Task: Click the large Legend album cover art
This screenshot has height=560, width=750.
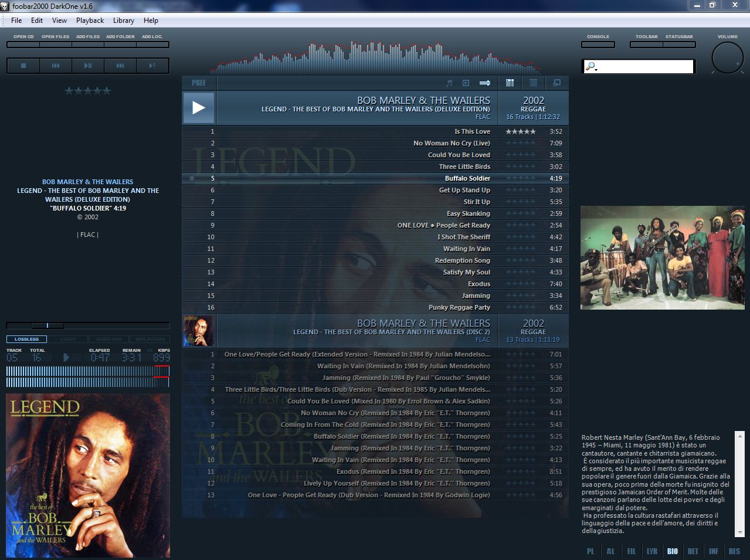Action: click(x=88, y=476)
